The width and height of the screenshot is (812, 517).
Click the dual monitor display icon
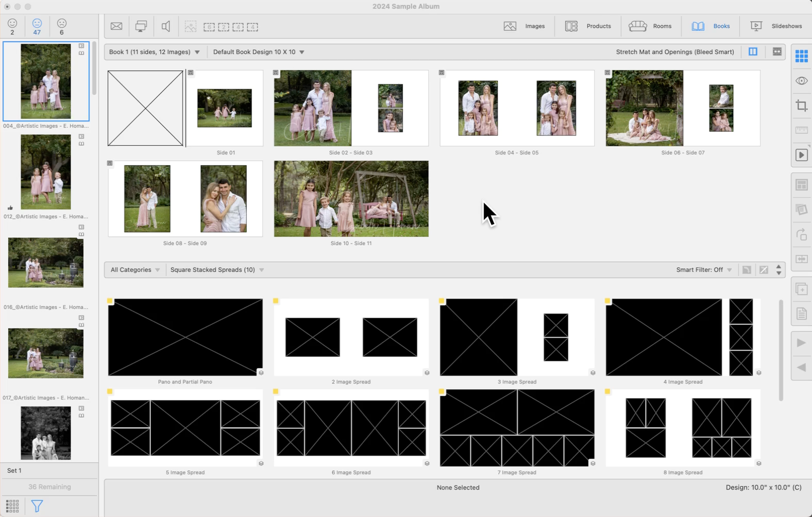(141, 26)
